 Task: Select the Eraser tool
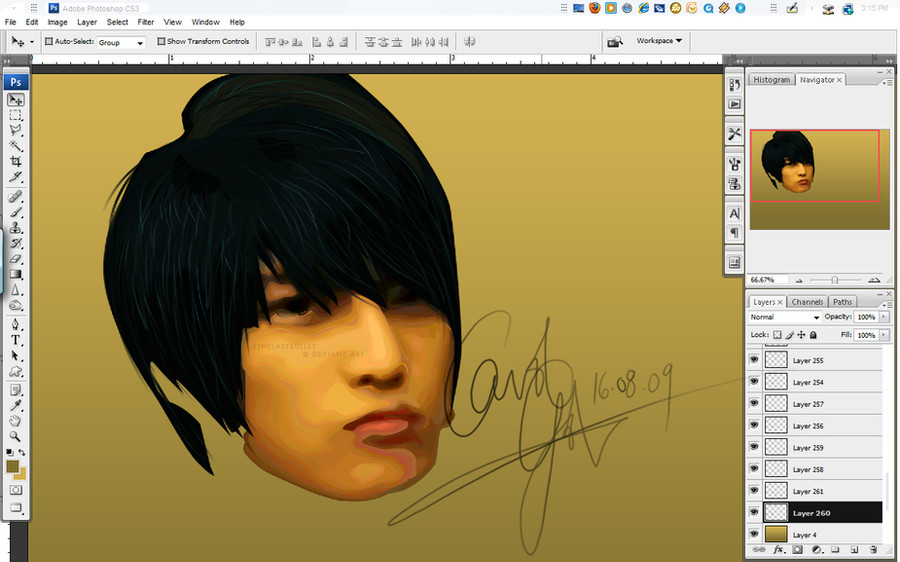[15, 259]
